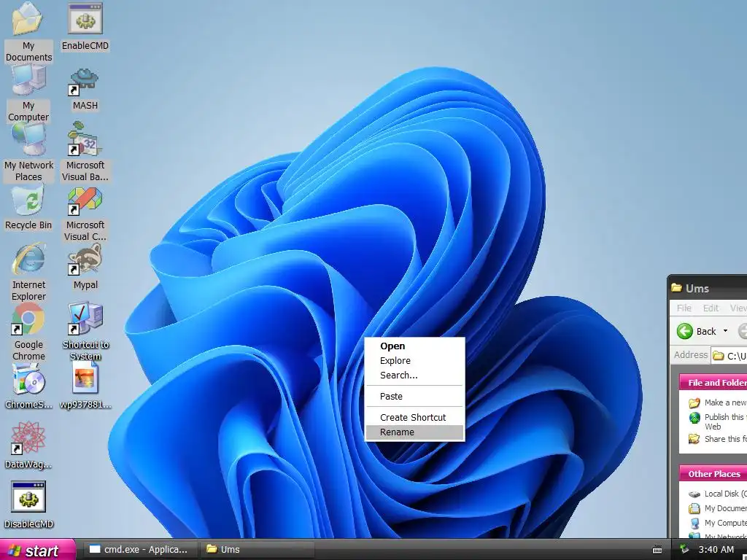Select the Recycle Bin icon

(28, 208)
